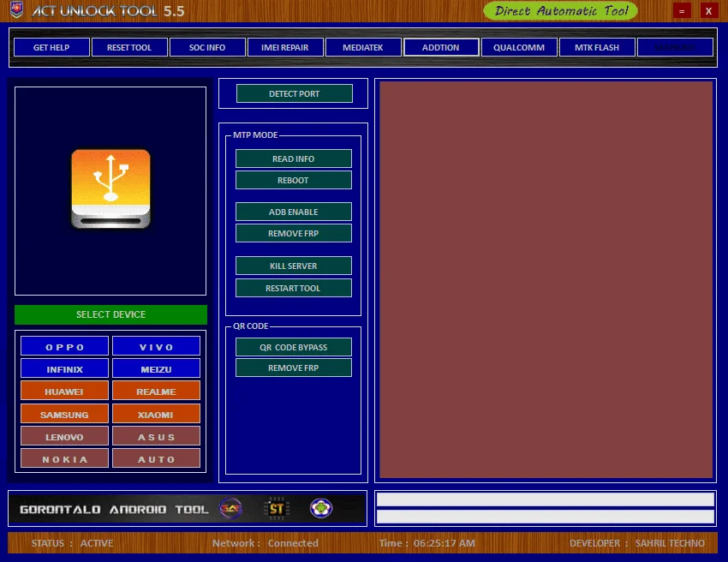Click REMOVE FRP under QR CODE

tap(294, 368)
